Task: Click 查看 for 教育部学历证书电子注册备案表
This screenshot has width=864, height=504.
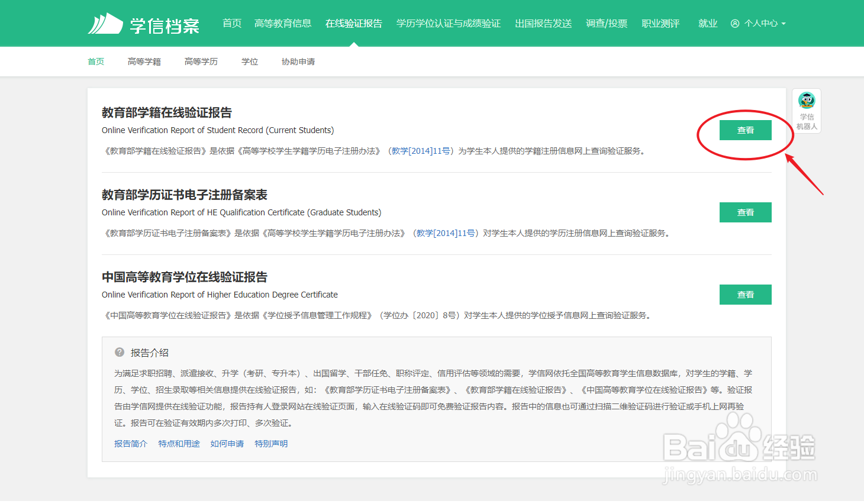Action: click(745, 212)
